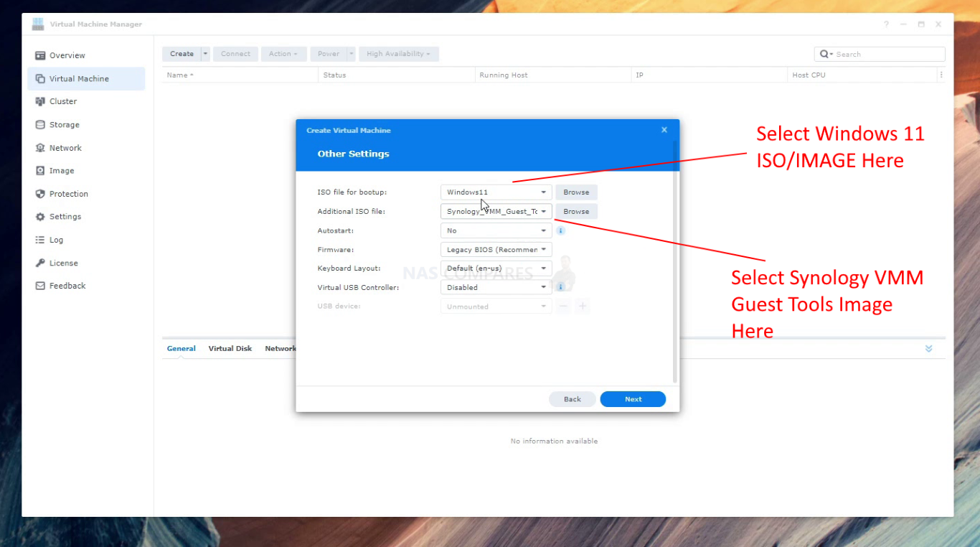Screen dimensions: 980x547
Task: Open the help question mark icon
Action: coord(887,24)
